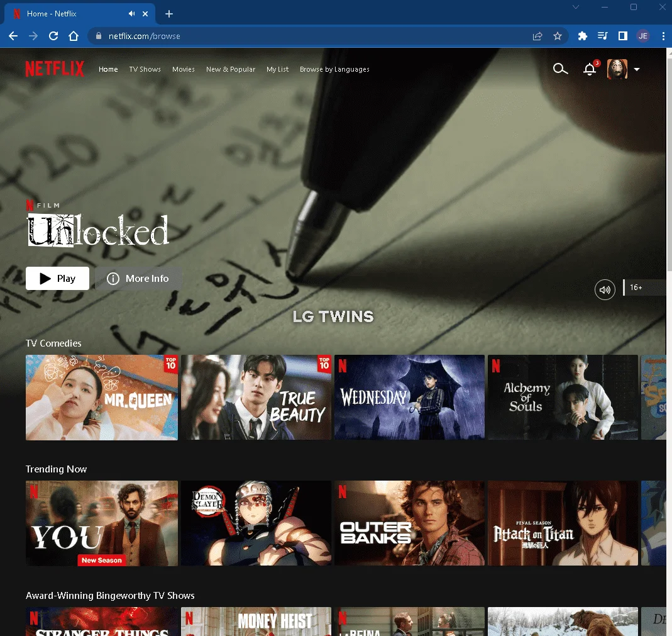Open the Wednesday thumbnail
The image size is (672, 636).
[409, 397]
